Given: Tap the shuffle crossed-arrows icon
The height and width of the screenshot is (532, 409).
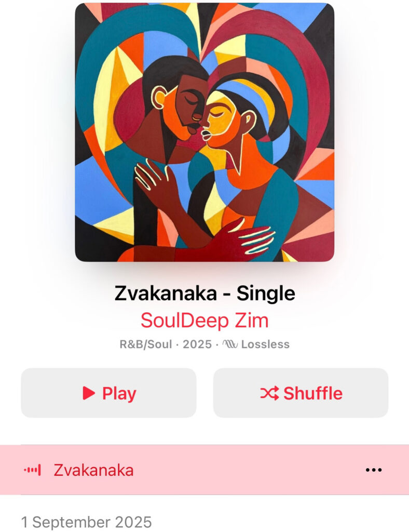Looking at the screenshot, I should click(x=270, y=393).
